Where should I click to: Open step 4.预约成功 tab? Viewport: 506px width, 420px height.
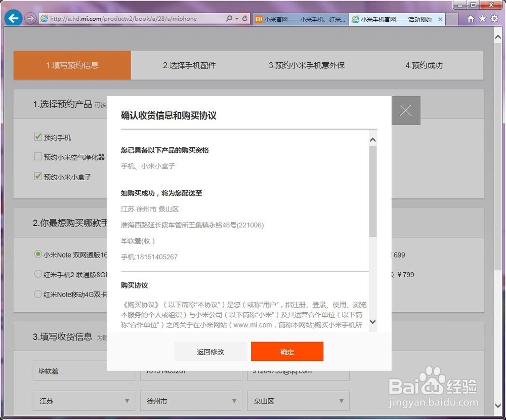point(424,65)
